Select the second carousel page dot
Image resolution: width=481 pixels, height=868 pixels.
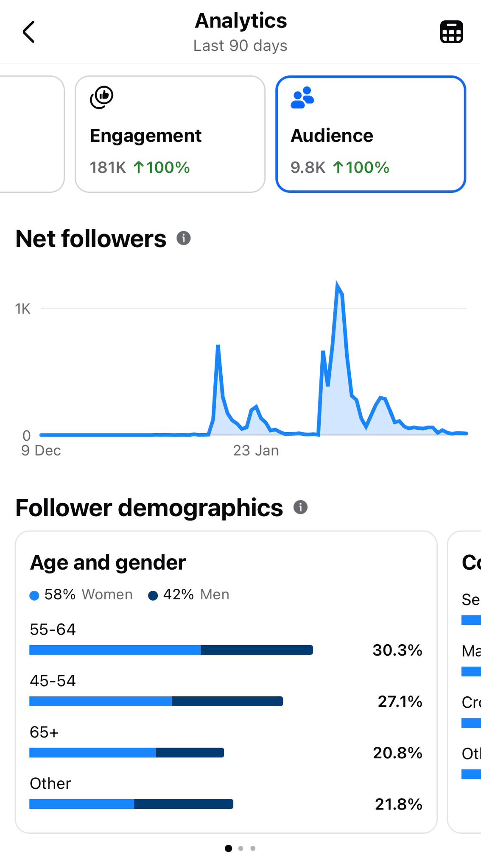click(x=240, y=848)
